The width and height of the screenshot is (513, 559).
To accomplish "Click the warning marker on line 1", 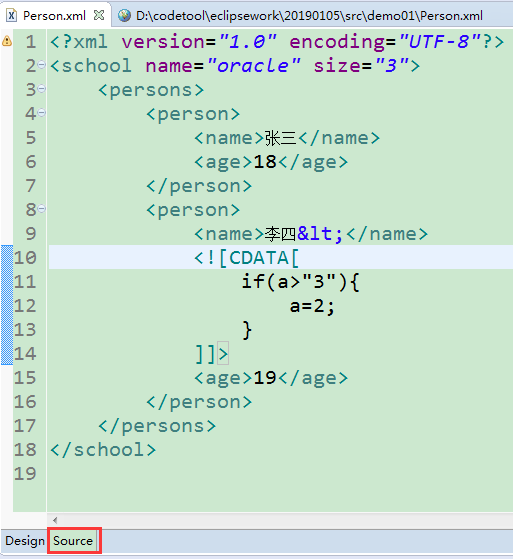I will [7, 41].
